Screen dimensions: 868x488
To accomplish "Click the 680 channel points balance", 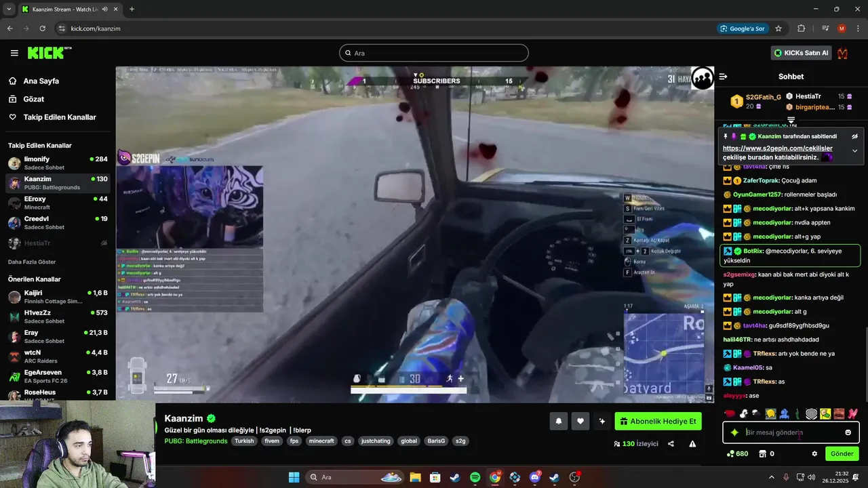I will point(738,453).
